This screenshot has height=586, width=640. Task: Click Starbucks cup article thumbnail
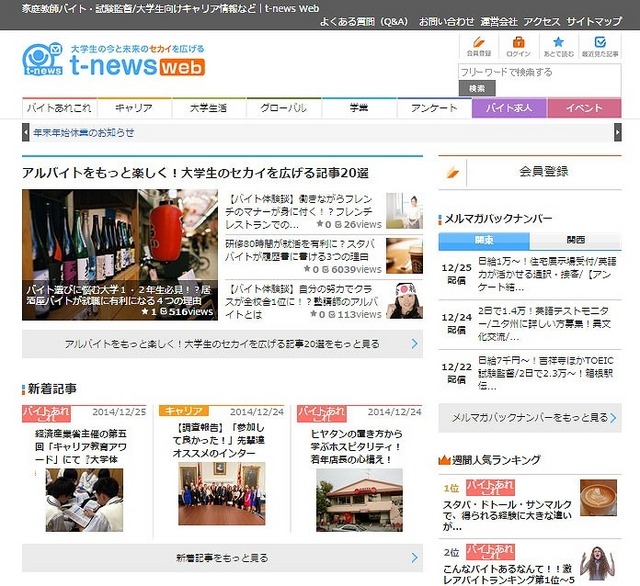(404, 256)
